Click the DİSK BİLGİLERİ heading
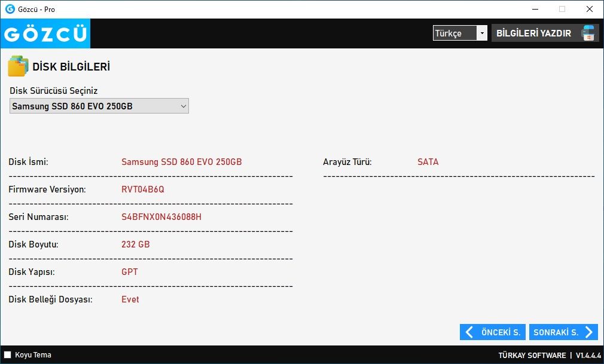Viewport: 604px width, 364px height. click(x=71, y=66)
